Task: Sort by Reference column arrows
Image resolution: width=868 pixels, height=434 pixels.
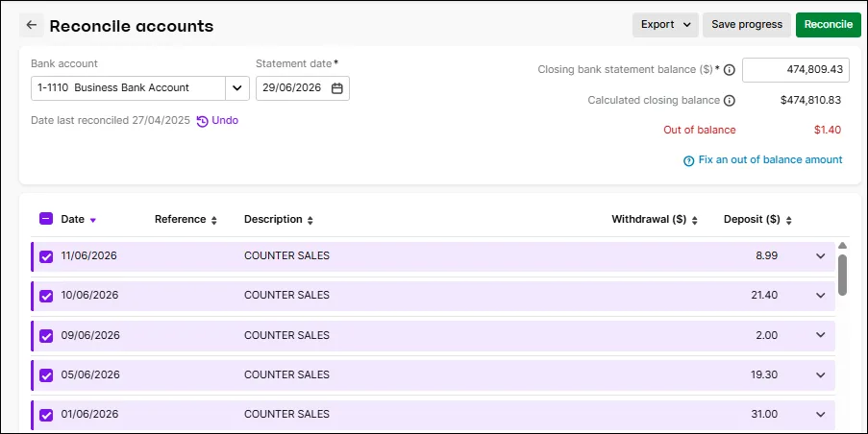Action: click(213, 220)
